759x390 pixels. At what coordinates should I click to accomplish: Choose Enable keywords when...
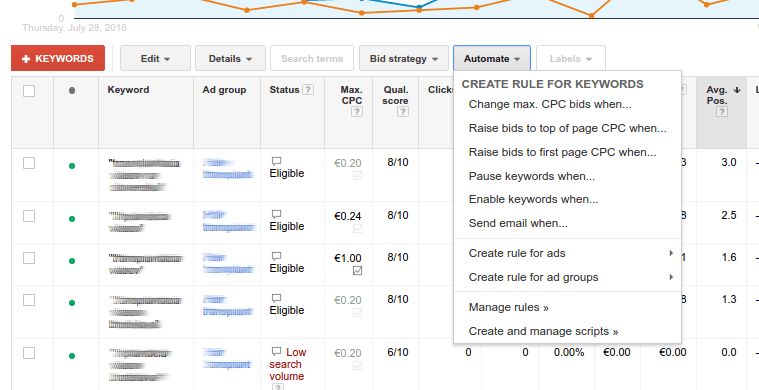pyautogui.click(x=533, y=199)
